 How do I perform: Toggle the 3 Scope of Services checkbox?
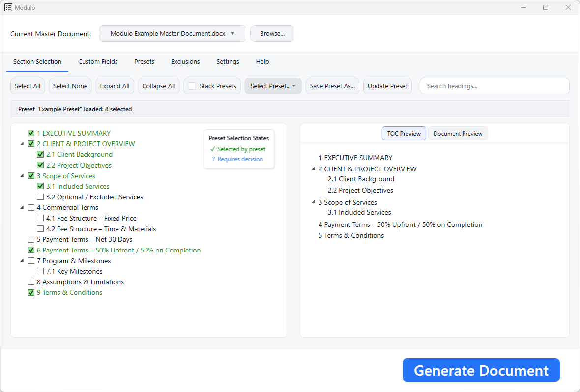pyautogui.click(x=31, y=176)
